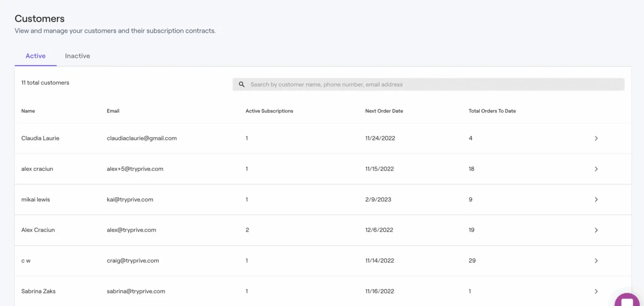Screen dimensions: 644x306
Task: Click the Email column header
Action: point(113,111)
